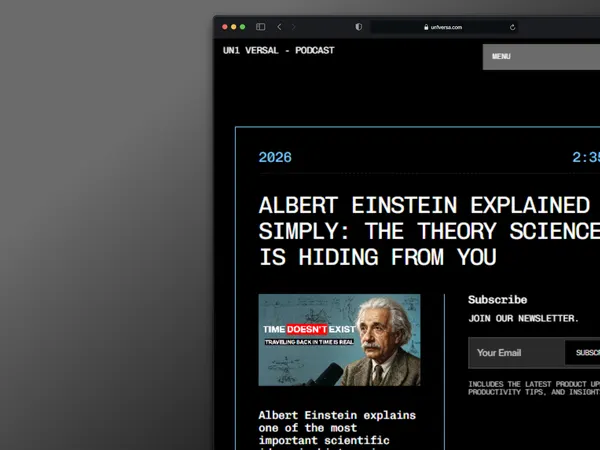600x450 pixels.
Task: Click the padlock icon in address bar
Action: [426, 27]
